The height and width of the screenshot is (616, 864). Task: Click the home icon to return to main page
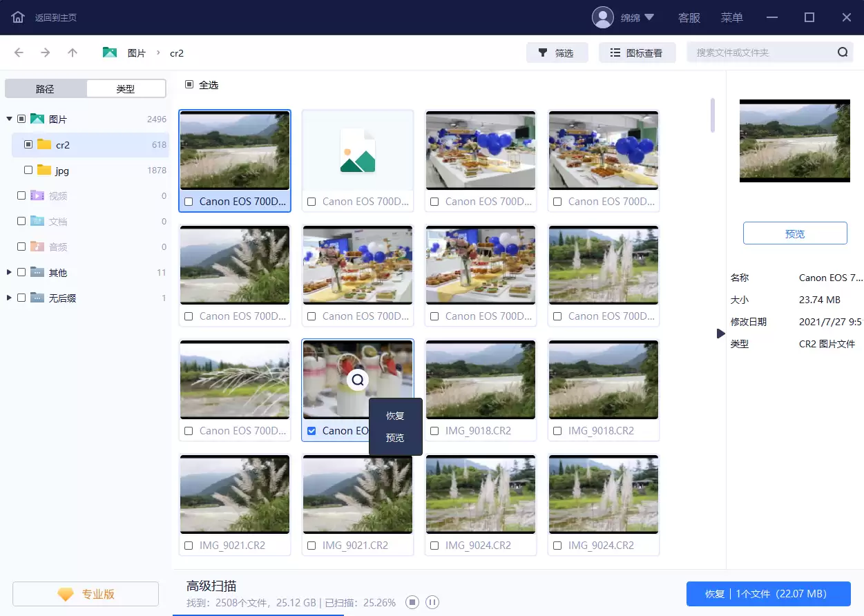(x=18, y=17)
